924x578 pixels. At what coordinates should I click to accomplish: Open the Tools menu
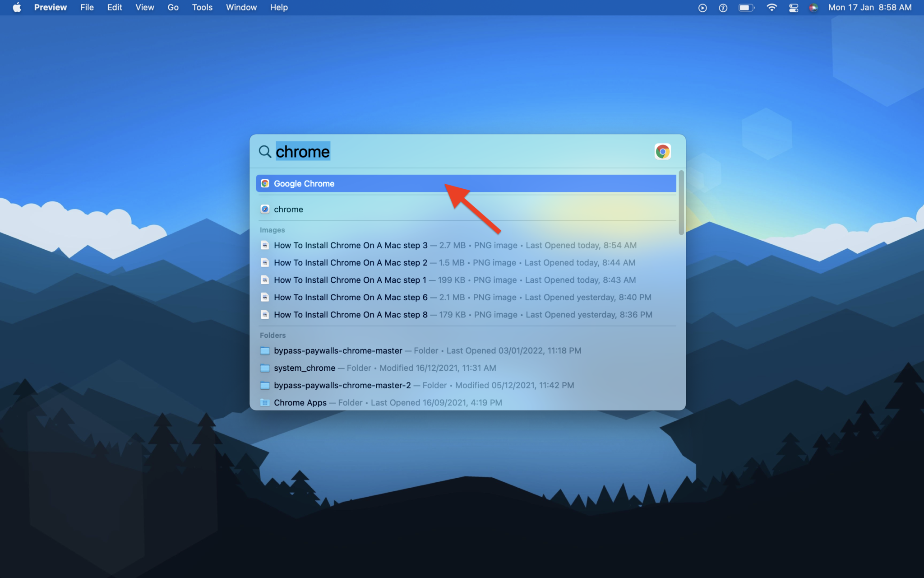202,7
